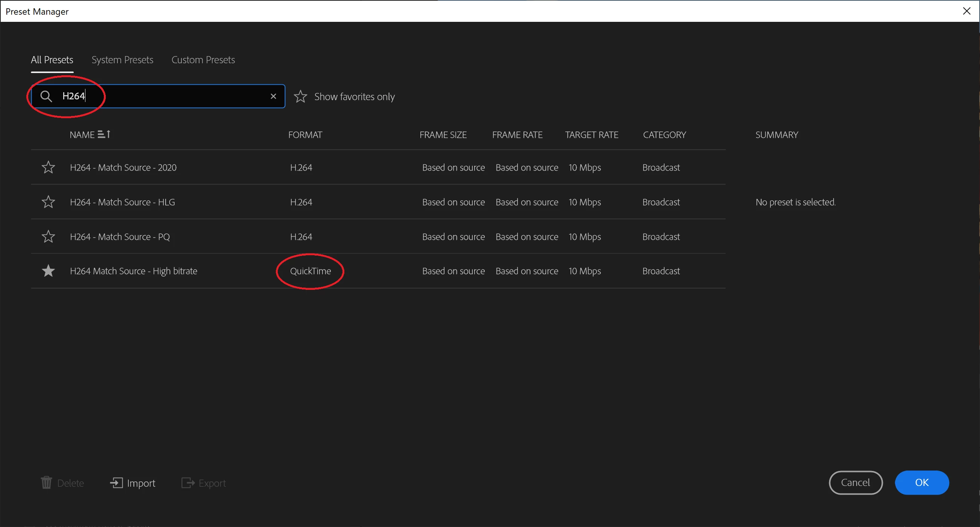980x527 pixels.
Task: Click the Import preset icon
Action: pyautogui.click(x=116, y=483)
